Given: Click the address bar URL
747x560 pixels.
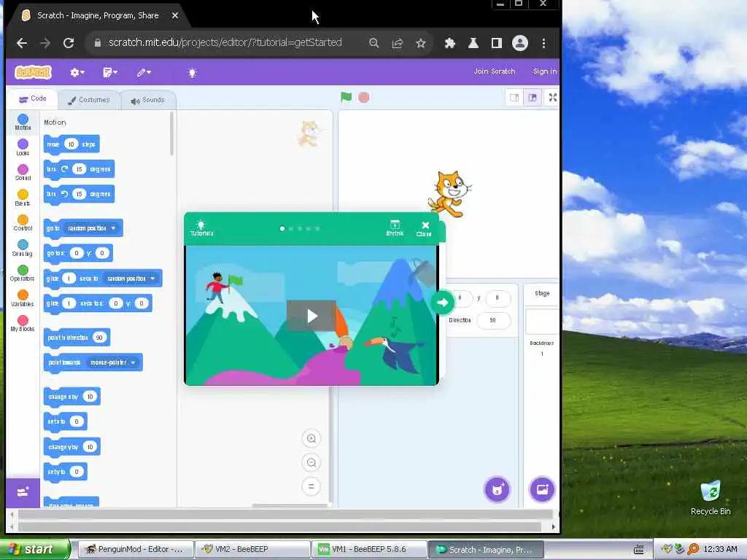Looking at the screenshot, I should click(x=225, y=42).
